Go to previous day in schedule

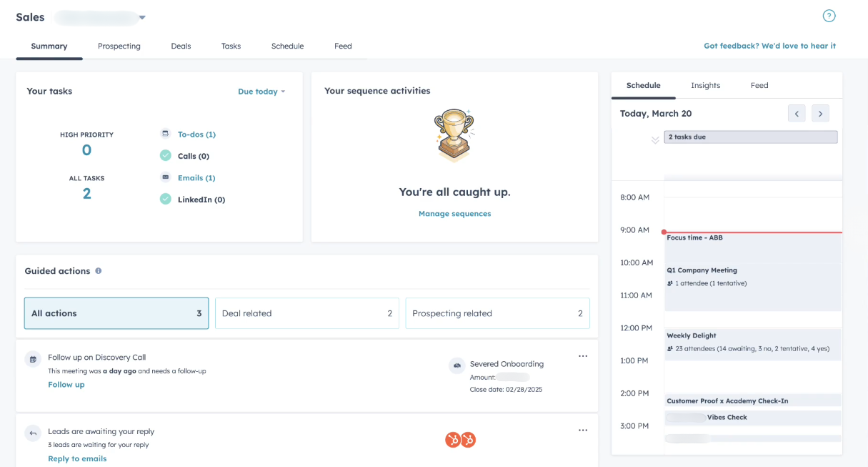797,113
